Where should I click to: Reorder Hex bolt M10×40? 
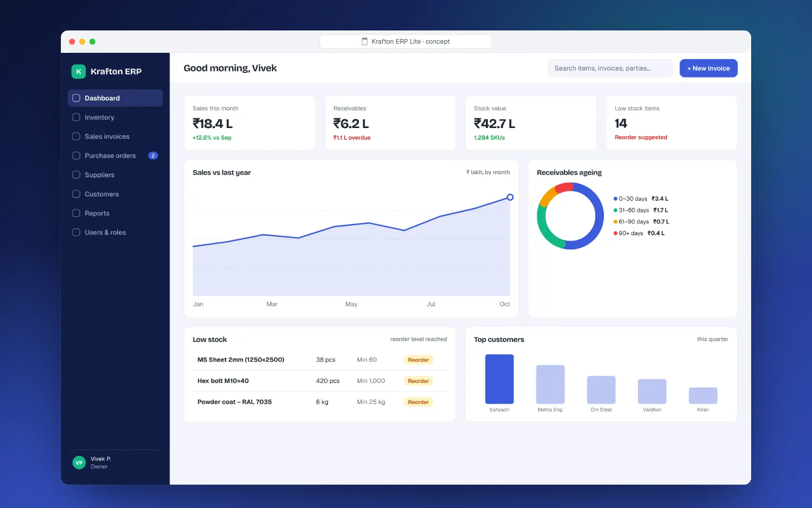(x=419, y=381)
